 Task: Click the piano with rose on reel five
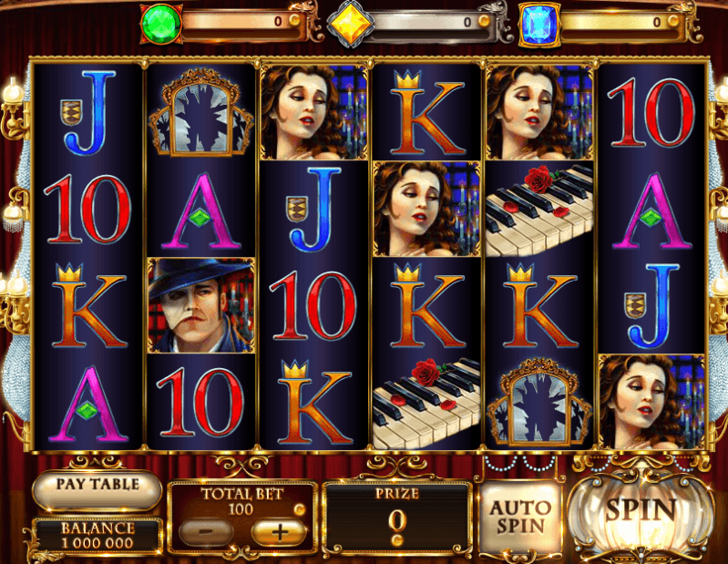(x=539, y=209)
